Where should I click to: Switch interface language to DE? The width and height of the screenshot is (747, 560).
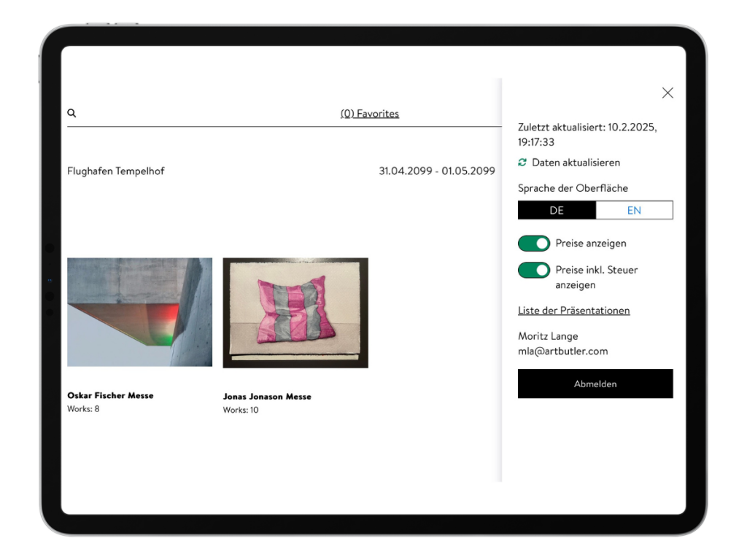click(x=557, y=211)
